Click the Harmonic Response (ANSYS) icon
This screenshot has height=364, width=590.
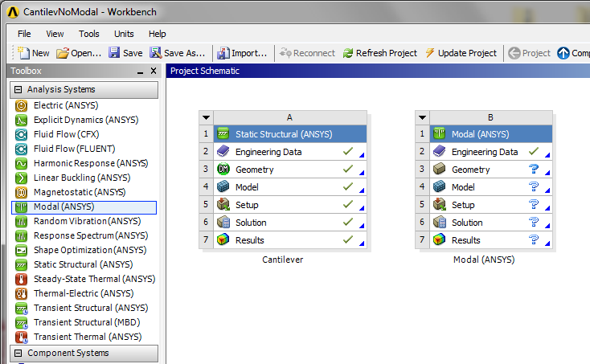click(21, 164)
